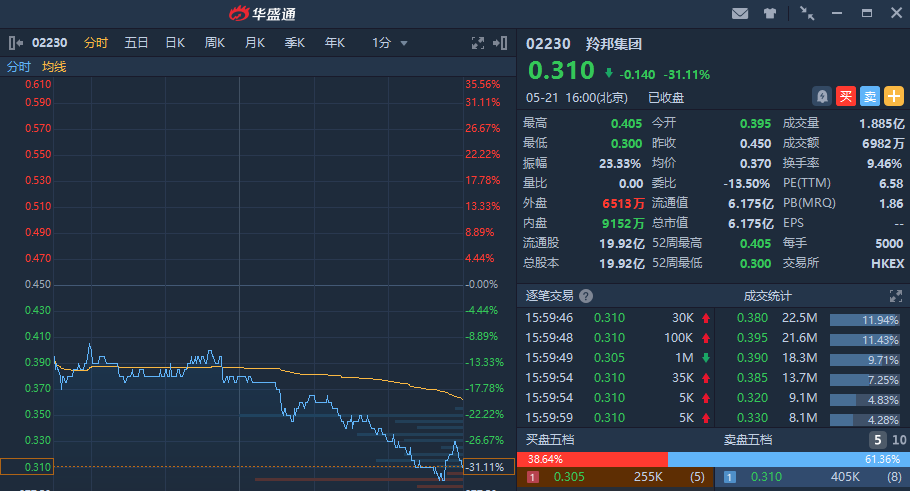Click the shirt-shaped skin theme icon
The height and width of the screenshot is (491, 910).
pyautogui.click(x=770, y=14)
